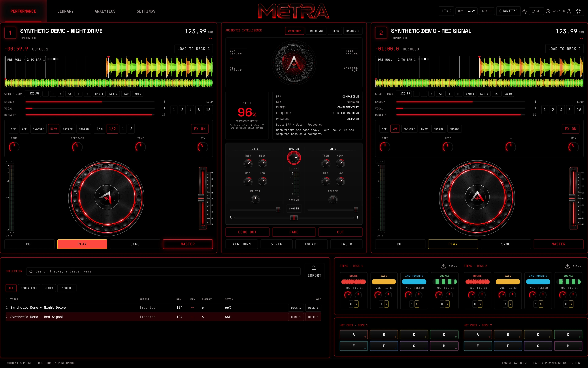Open the user profile icon

point(569,11)
